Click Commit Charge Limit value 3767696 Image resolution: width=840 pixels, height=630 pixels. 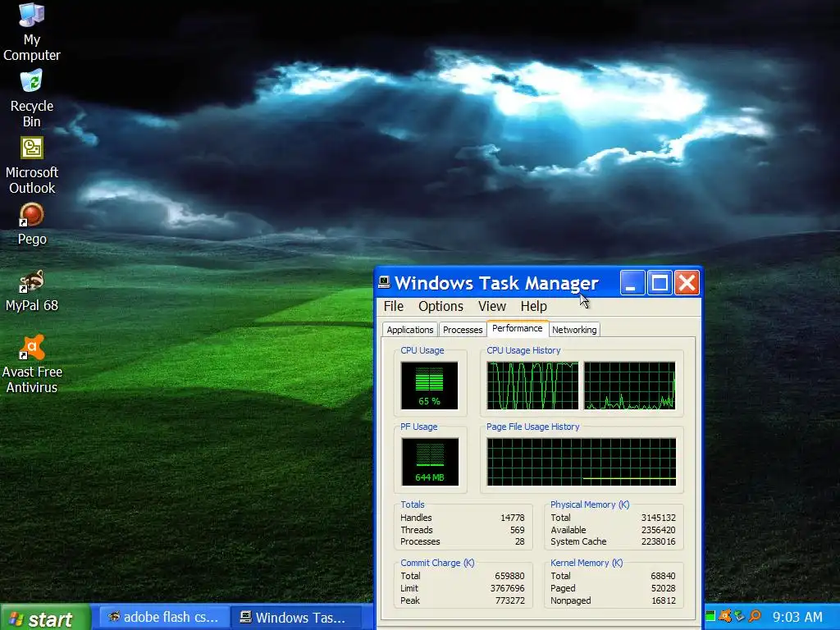click(507, 588)
